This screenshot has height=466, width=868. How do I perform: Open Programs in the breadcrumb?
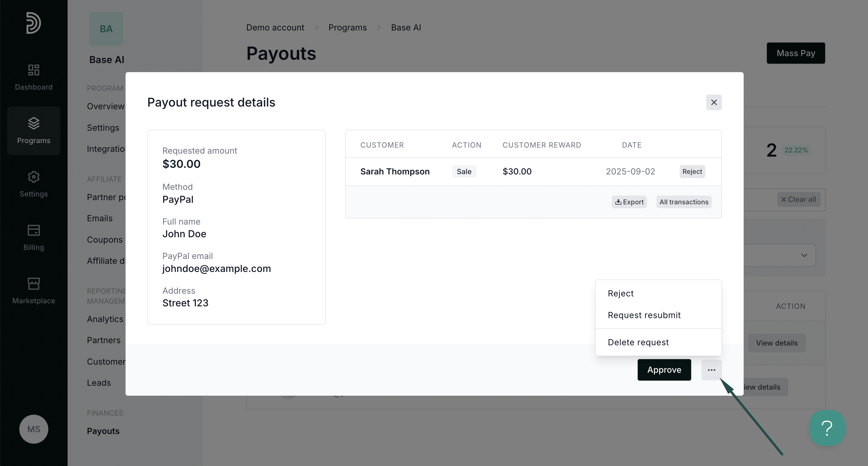(347, 27)
